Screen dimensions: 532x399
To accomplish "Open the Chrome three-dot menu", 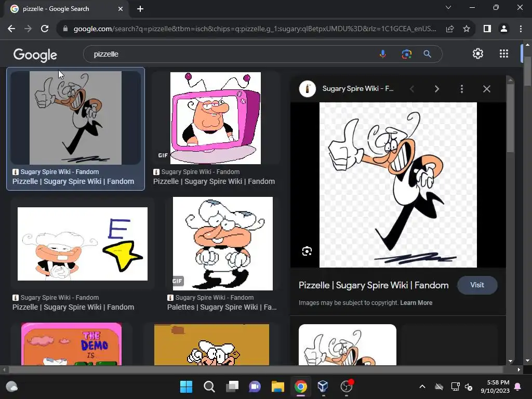I will point(521,29).
